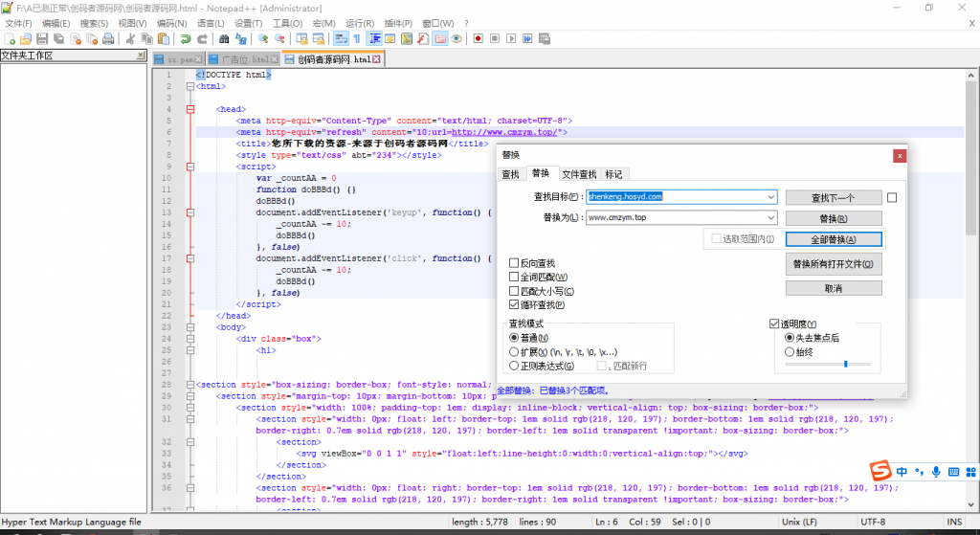Adjust the 透明度 transparency slider
The image size is (980, 535).
(x=844, y=364)
